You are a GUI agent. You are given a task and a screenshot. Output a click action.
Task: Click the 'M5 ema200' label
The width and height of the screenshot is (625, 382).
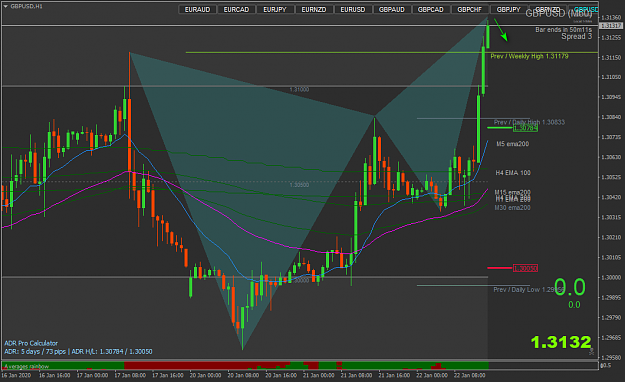[x=513, y=144]
